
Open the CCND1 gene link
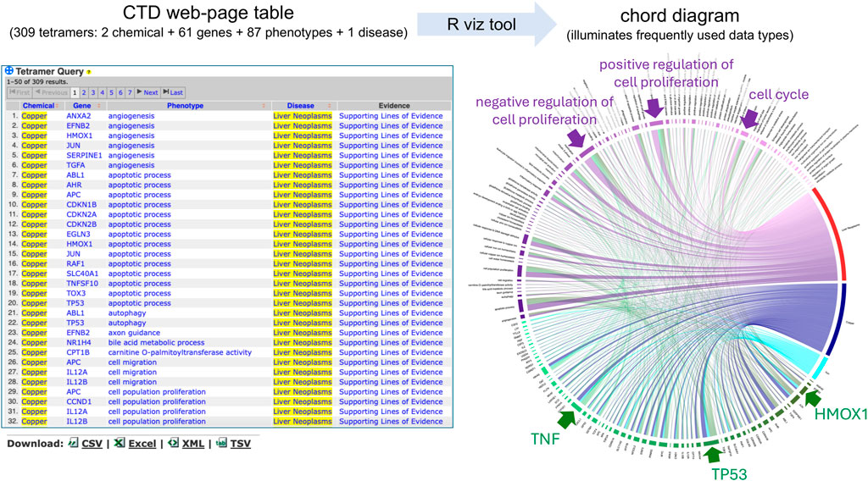pos(79,402)
